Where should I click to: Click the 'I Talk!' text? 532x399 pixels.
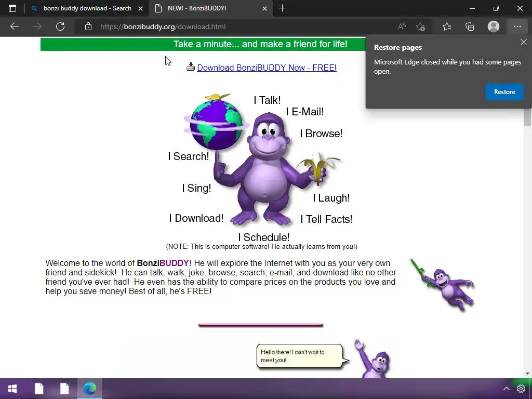(267, 100)
